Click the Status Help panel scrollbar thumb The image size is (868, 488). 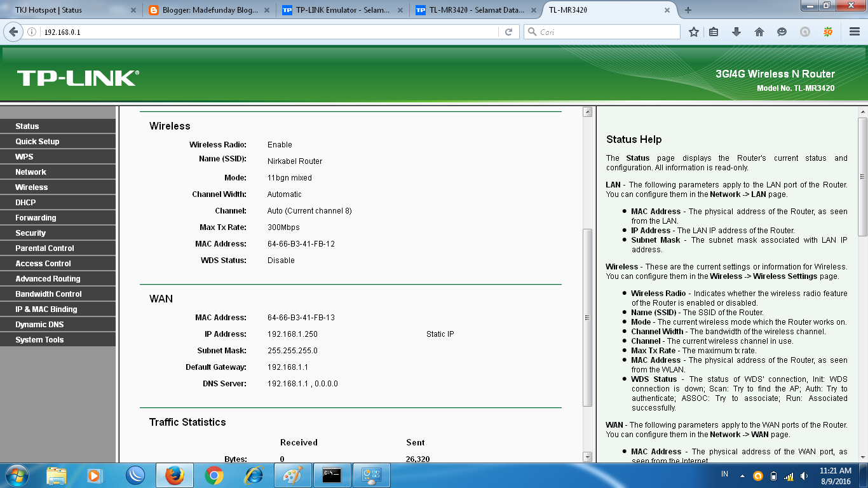coord(862,177)
